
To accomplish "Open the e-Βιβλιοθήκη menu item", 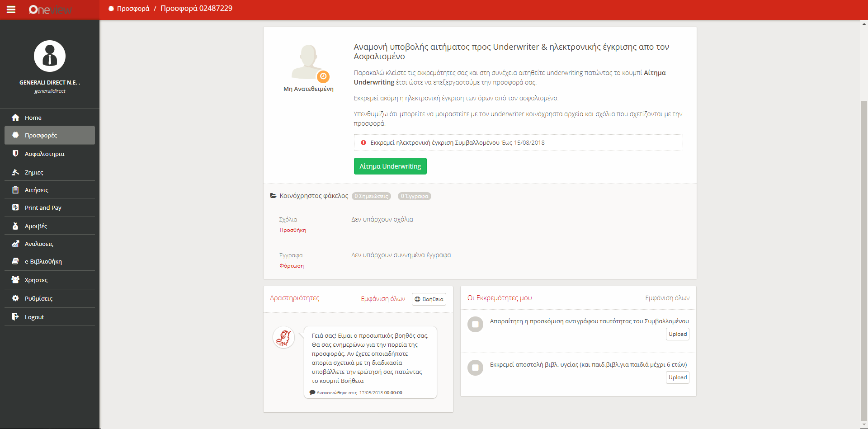I will tap(43, 261).
